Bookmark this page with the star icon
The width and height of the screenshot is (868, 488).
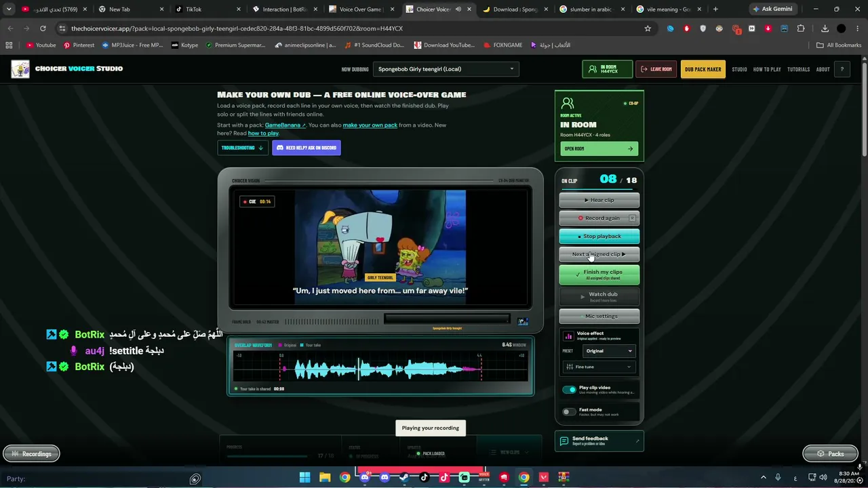point(648,28)
